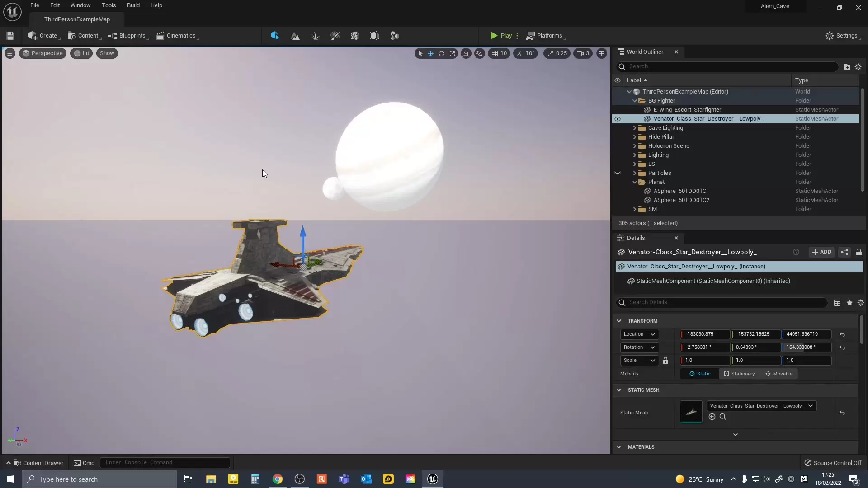Toggle visibility of the Venator Star Destroyer
This screenshot has height=488, width=868.
(618, 119)
